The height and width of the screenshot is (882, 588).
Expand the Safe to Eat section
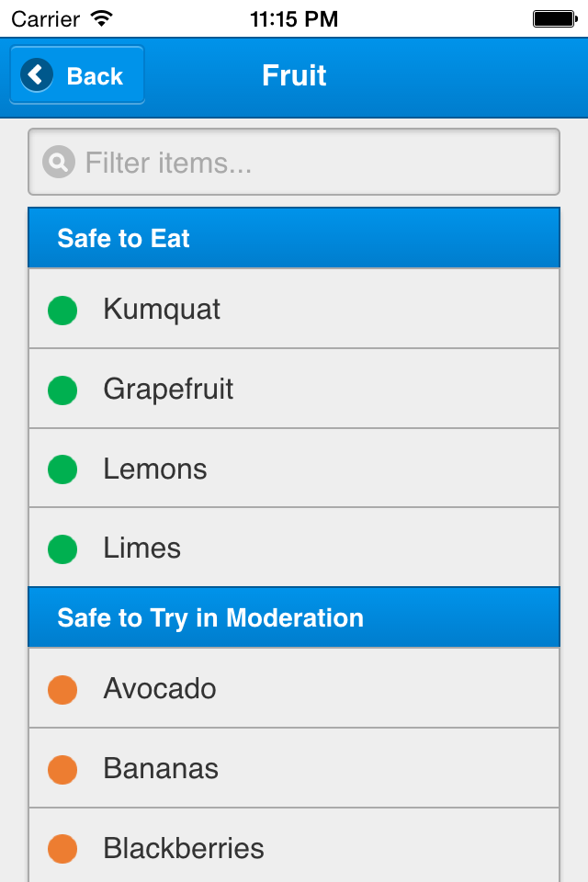pyautogui.click(x=294, y=238)
